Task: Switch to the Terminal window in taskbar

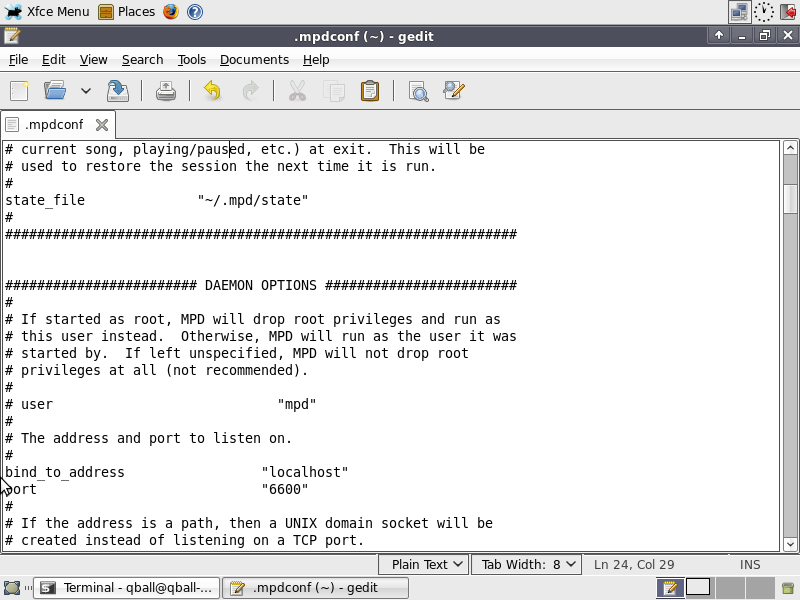Action: click(x=127, y=588)
